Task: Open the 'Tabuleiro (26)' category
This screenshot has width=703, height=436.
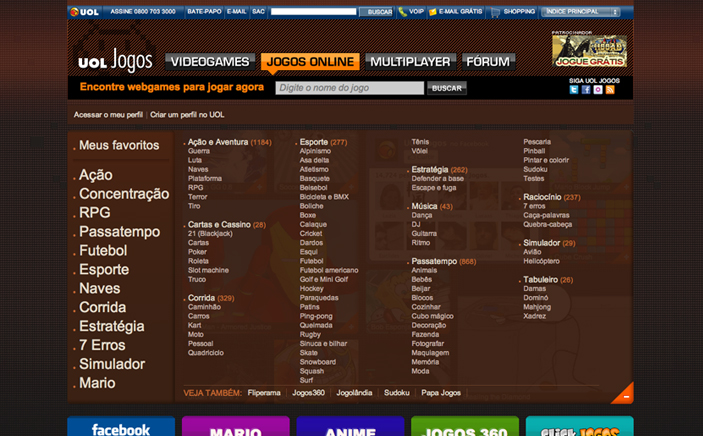Action: tap(548, 280)
